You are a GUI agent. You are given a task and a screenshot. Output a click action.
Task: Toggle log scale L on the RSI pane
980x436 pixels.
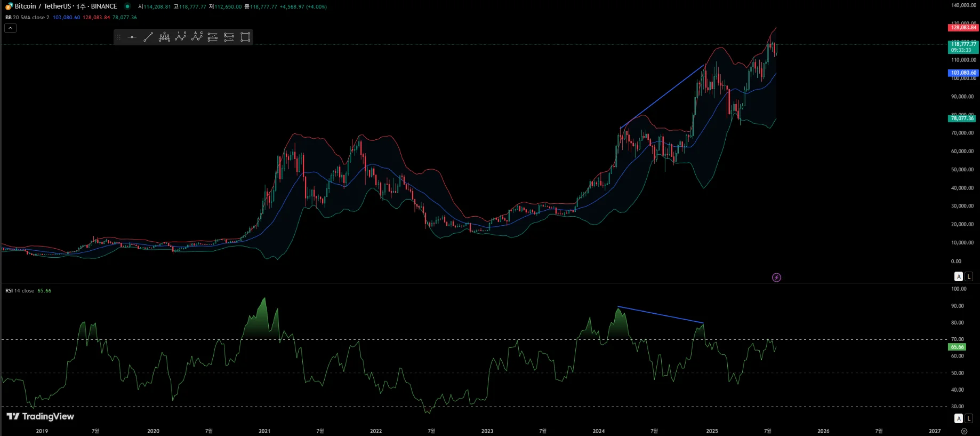click(969, 418)
